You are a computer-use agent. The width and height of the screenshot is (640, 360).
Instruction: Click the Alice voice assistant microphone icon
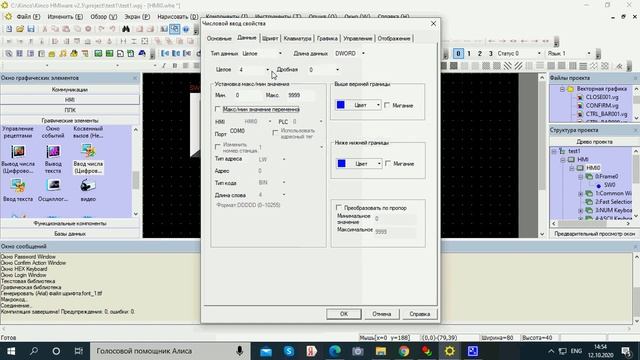(240, 351)
